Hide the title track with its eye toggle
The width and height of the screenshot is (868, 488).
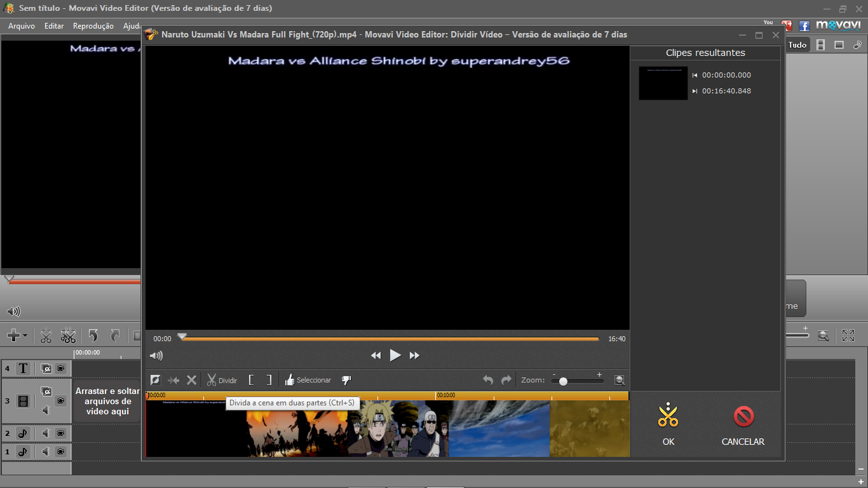tap(61, 368)
